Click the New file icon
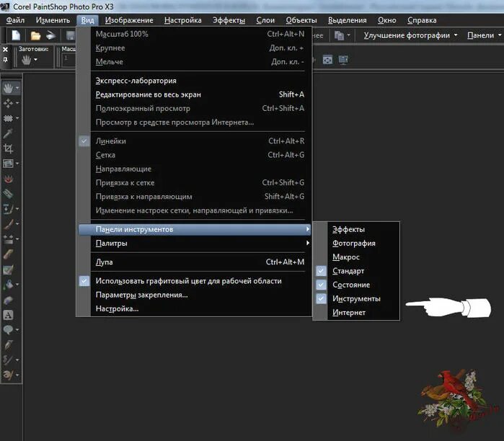 pyautogui.click(x=16, y=35)
